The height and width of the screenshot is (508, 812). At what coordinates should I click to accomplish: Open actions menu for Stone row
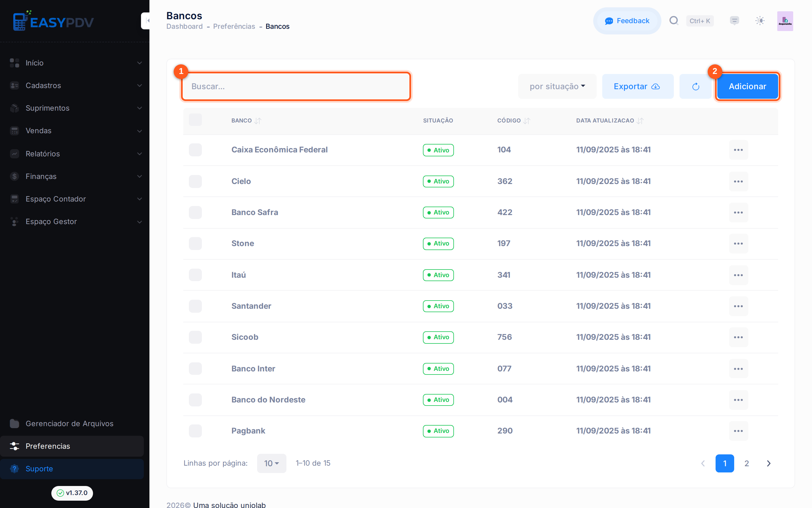pyautogui.click(x=738, y=244)
